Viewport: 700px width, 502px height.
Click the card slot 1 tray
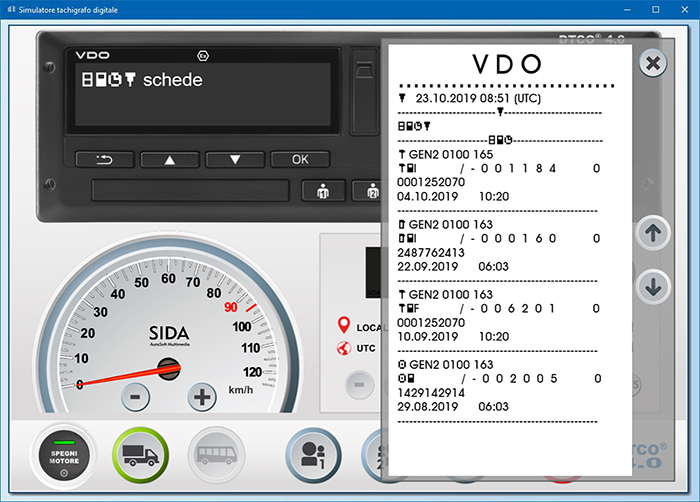coord(195,191)
